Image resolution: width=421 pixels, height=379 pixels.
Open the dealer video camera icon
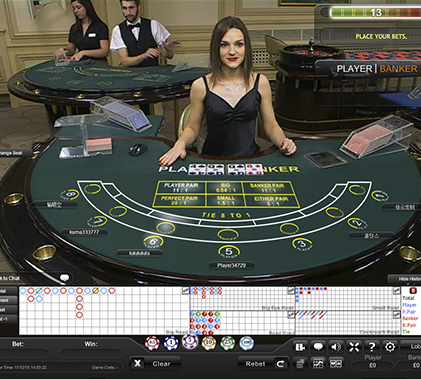pos(300,347)
